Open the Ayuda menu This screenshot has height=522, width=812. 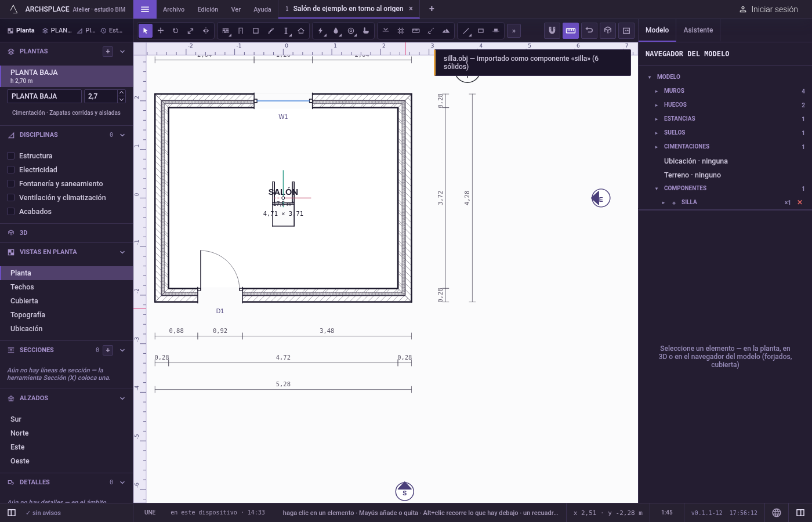(262, 9)
